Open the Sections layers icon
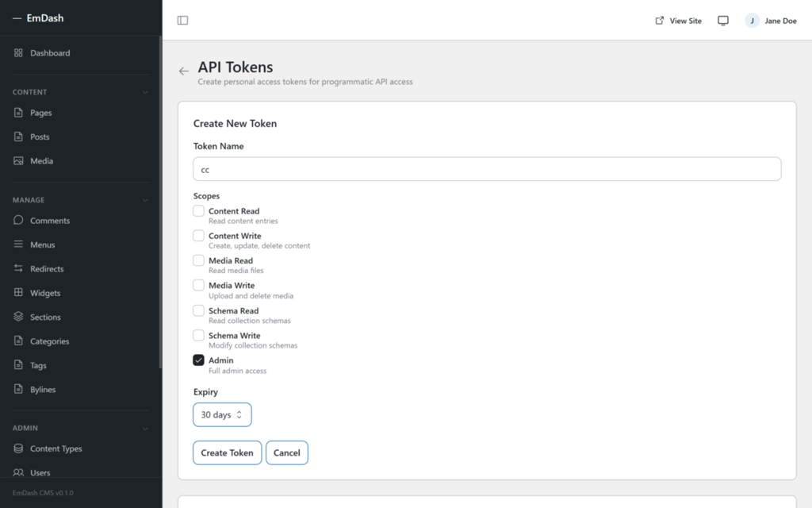The width and height of the screenshot is (812, 508). 18,316
